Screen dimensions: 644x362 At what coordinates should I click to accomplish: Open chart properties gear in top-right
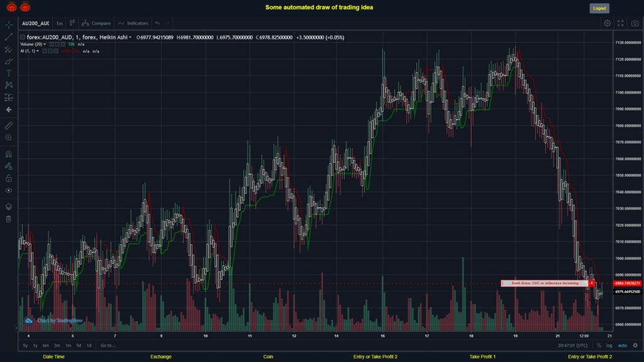tap(607, 23)
